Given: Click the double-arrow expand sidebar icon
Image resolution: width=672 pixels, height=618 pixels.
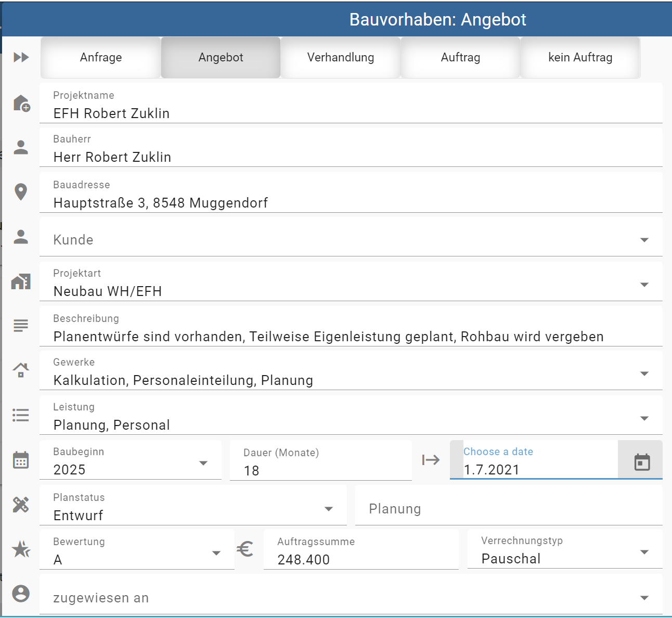Looking at the screenshot, I should (x=21, y=57).
